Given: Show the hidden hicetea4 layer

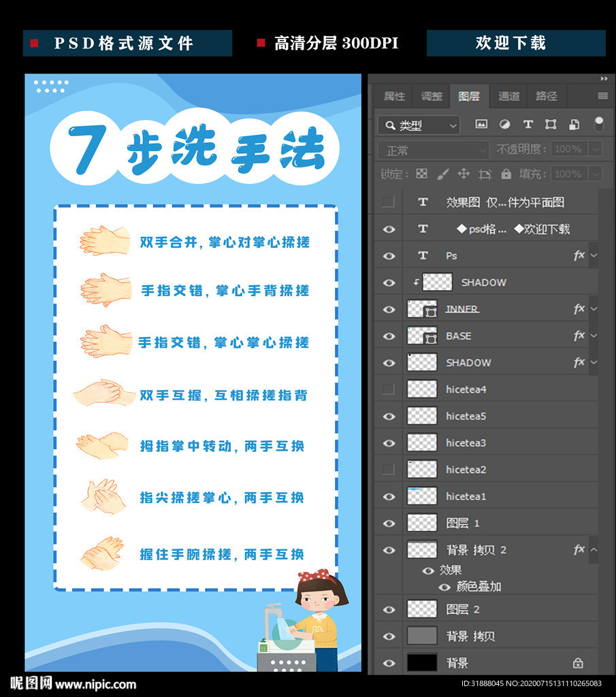Looking at the screenshot, I should tap(389, 389).
